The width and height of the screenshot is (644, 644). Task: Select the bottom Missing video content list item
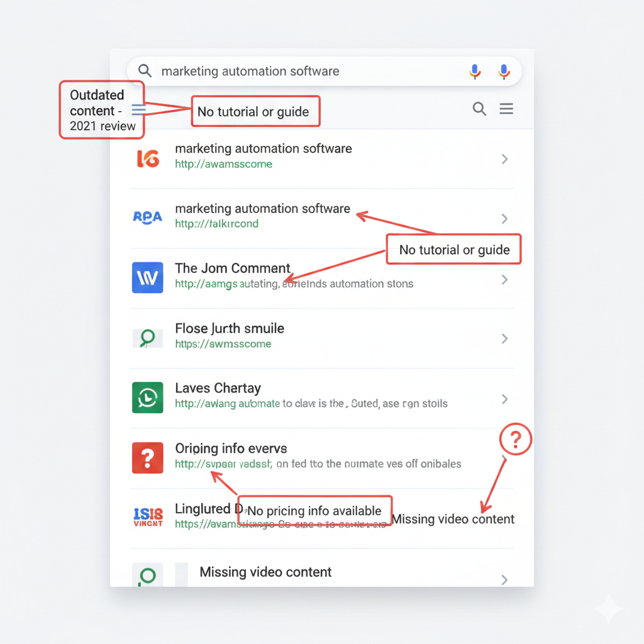[265, 572]
